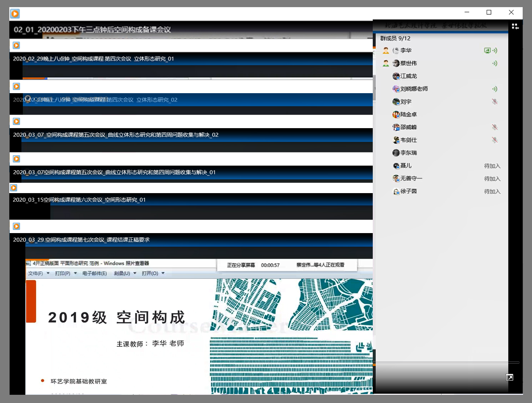
Task: Click the 电子邮件(E) menu item
Action: 95,273
